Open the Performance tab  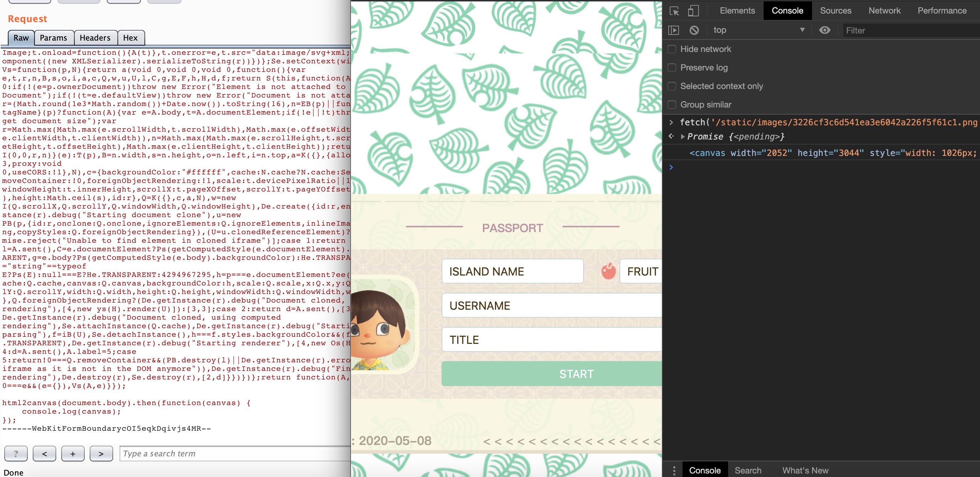click(x=942, y=11)
